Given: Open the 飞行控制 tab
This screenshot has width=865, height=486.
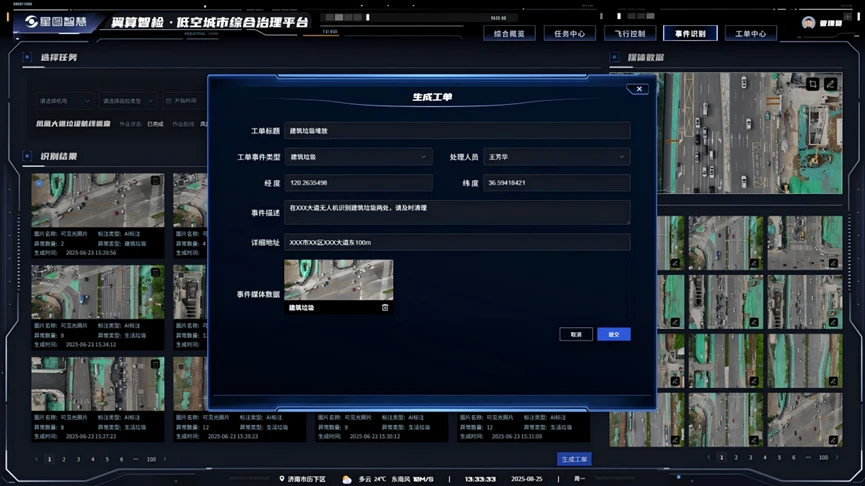Looking at the screenshot, I should [x=630, y=33].
